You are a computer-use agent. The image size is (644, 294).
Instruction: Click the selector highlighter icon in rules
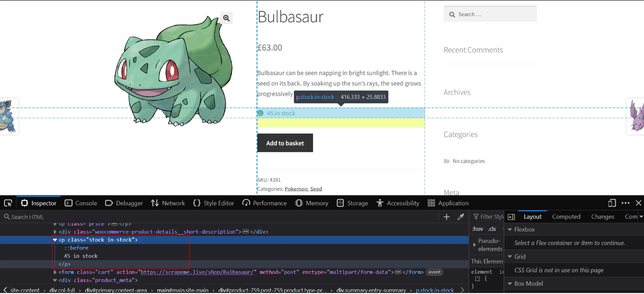(477, 279)
